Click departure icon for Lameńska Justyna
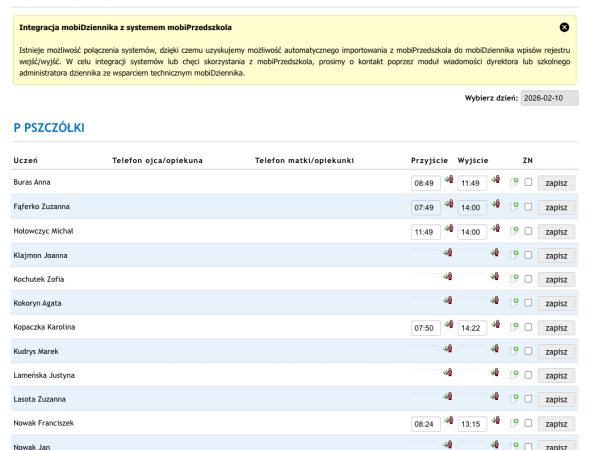 (495, 372)
